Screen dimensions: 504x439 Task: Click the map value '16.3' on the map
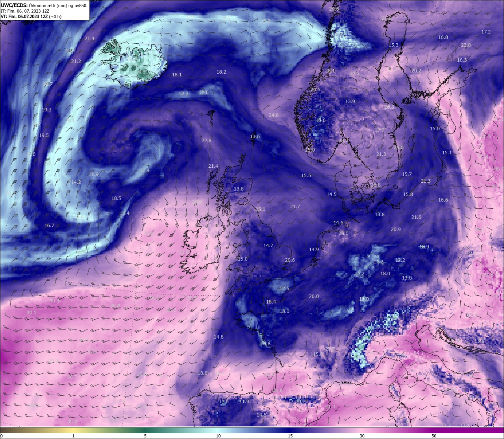pos(462,60)
